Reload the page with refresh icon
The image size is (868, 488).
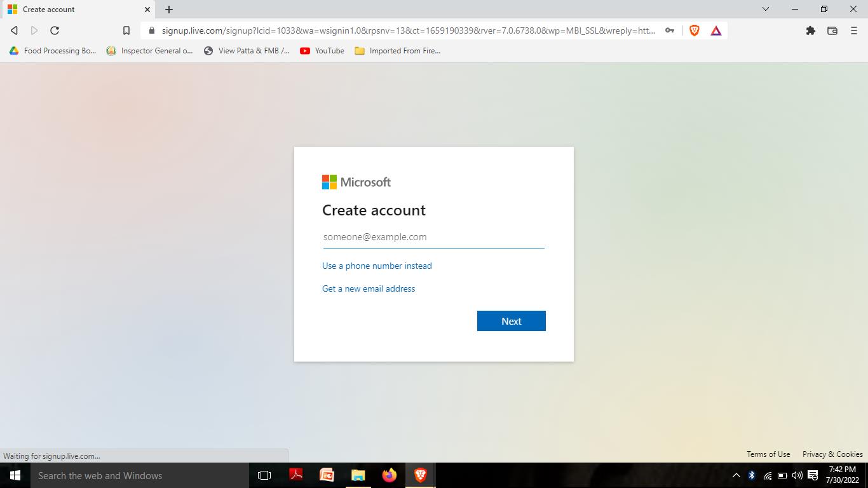(x=55, y=30)
